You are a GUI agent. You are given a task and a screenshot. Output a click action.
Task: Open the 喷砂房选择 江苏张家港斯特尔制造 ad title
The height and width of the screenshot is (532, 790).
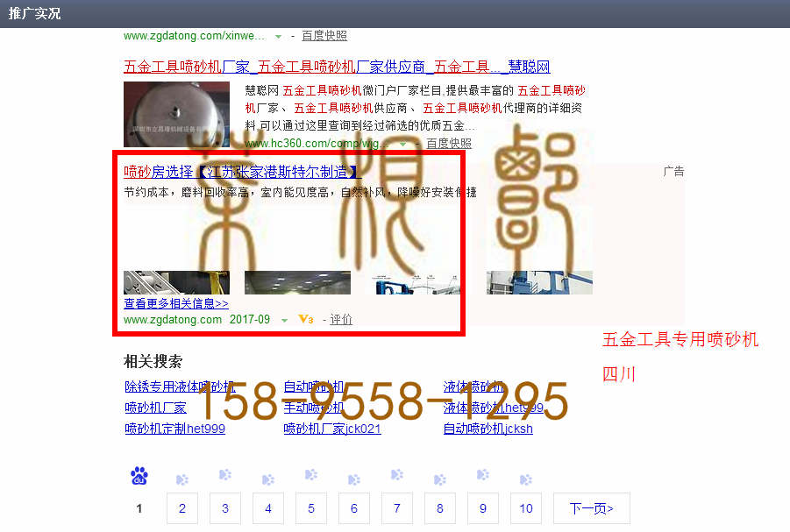point(242,173)
